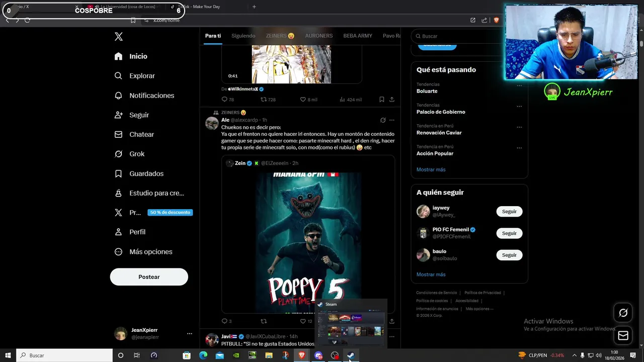Open more options for Renovación Caviar trend

(519, 127)
